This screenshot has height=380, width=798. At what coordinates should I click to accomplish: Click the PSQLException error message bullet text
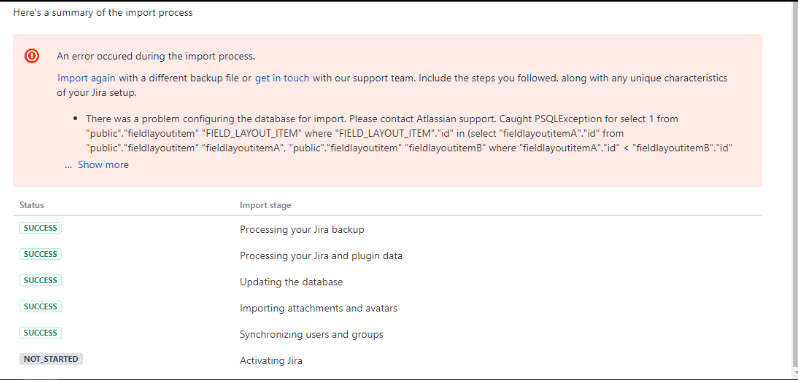409,133
